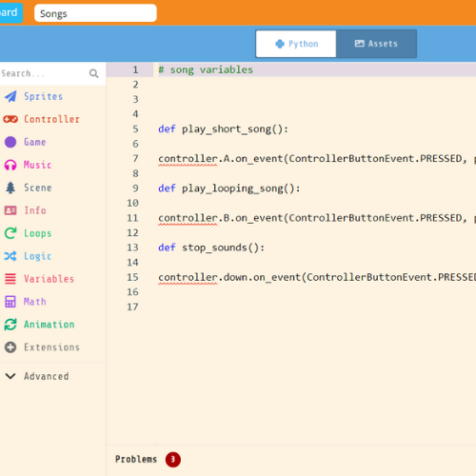Open the Animation toolbox category label
Viewport: 476px width, 476px height.
(x=50, y=325)
